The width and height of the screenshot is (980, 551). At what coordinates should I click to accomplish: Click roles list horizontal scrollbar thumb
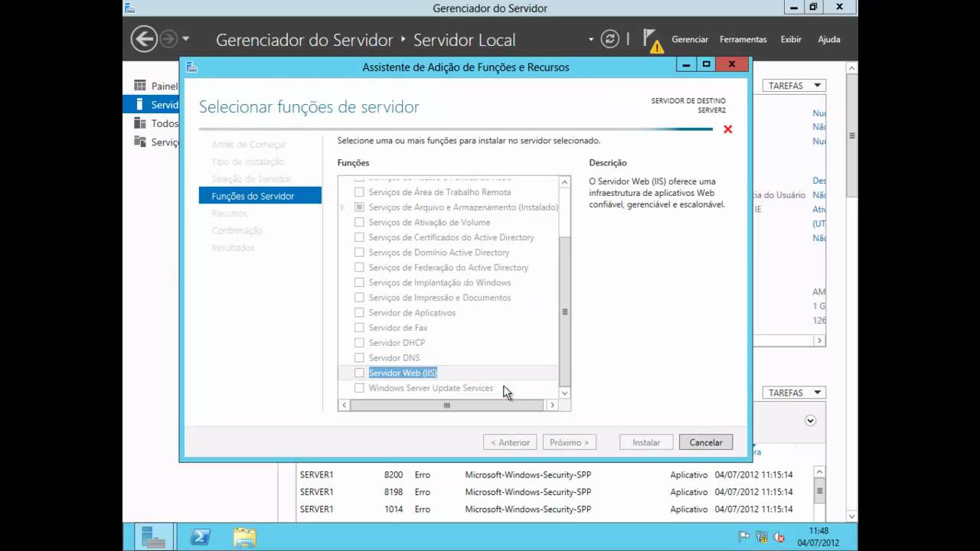point(447,405)
